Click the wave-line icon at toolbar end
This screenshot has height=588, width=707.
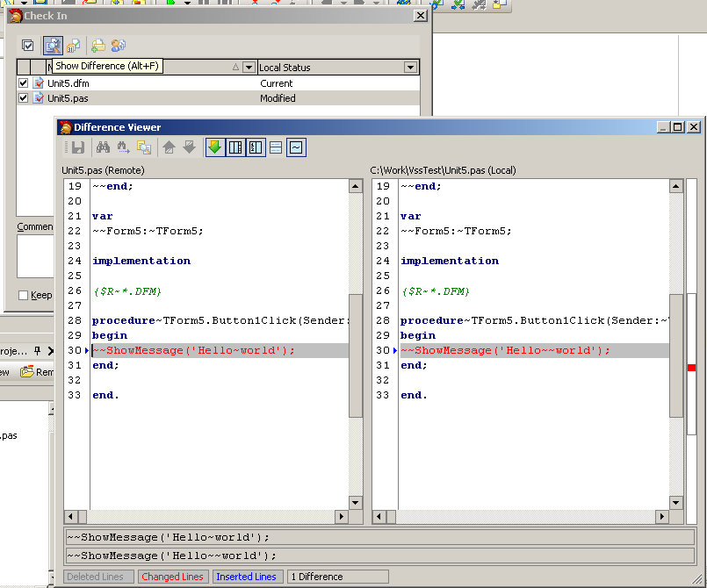[296, 147]
